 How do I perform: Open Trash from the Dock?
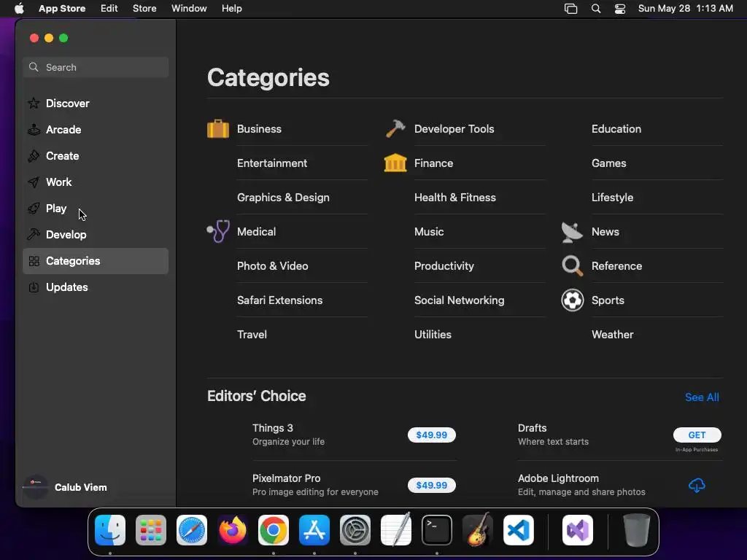636,530
